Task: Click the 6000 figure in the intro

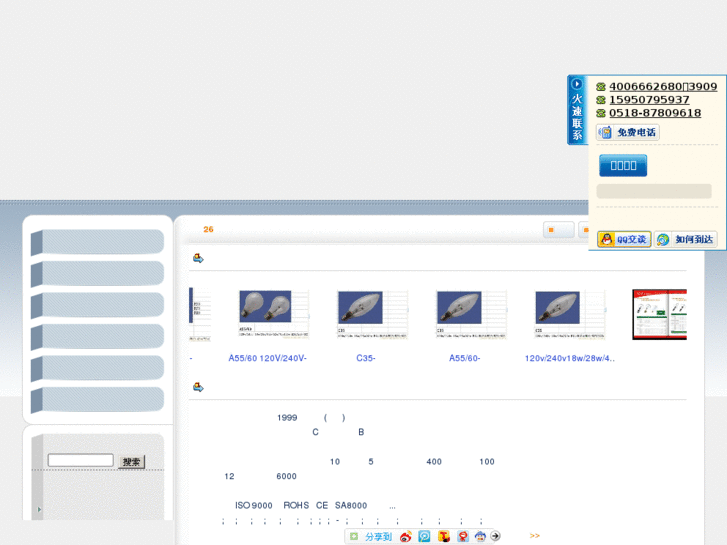Action: [x=286, y=476]
